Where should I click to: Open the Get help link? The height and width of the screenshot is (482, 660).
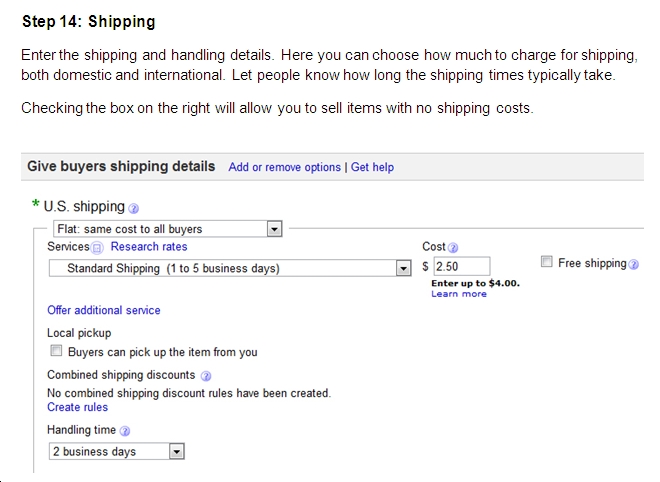point(373,167)
